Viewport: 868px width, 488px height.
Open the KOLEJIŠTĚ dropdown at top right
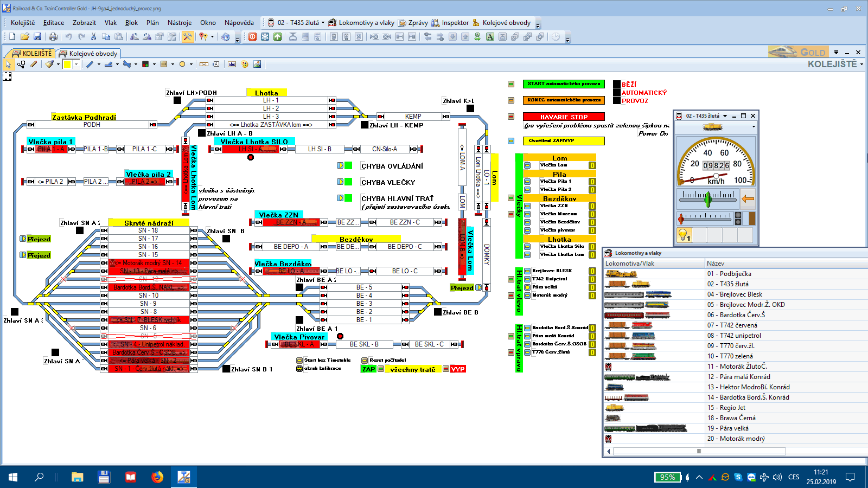click(861, 64)
